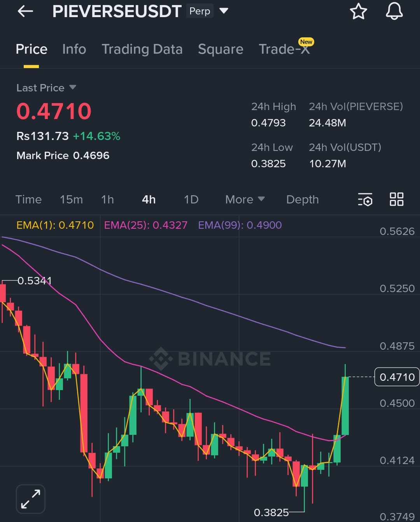The height and width of the screenshot is (522, 420).
Task: Switch to the Price tab
Action: click(x=31, y=49)
